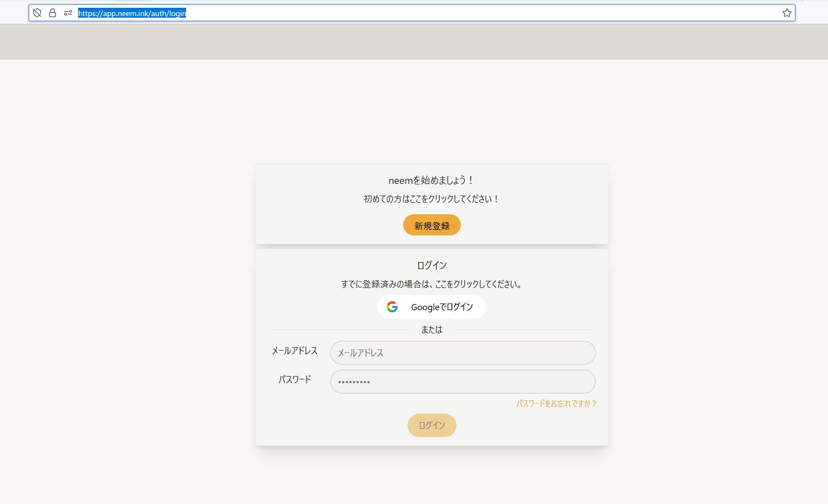
Task: Click the ログイン card heading
Action: coord(431,265)
